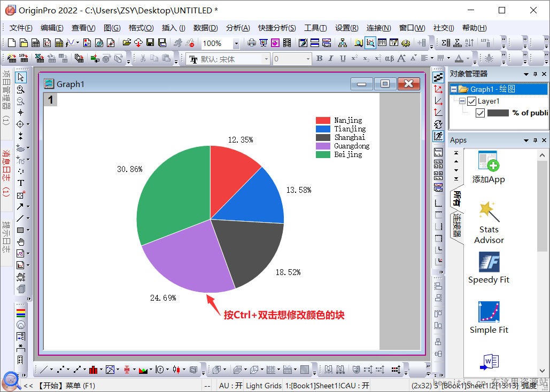Select the Zoom Out tool
This screenshot has width=550, height=392.
click(21, 101)
